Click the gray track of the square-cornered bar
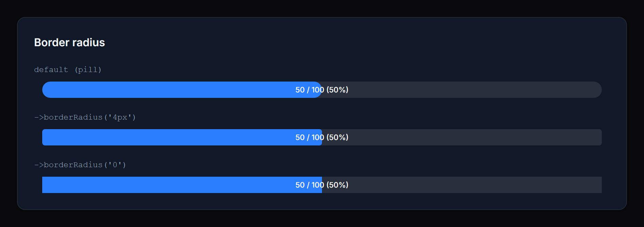 477,185
